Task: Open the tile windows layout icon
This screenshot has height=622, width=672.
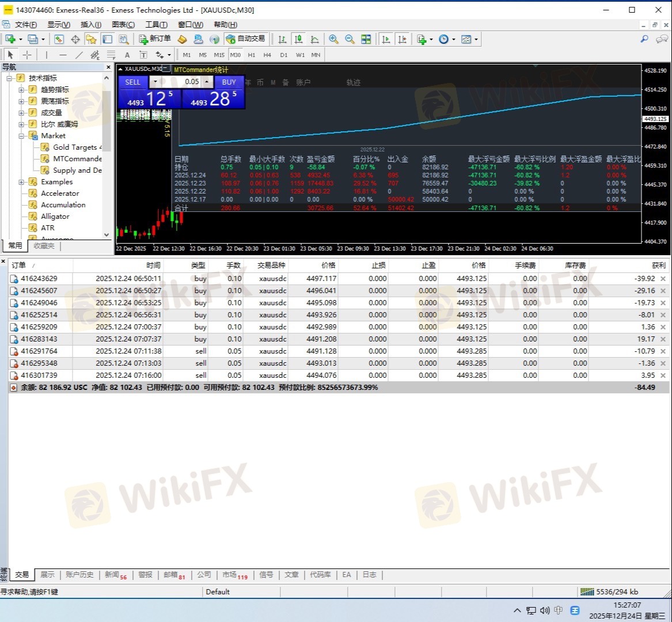Action: [366, 39]
